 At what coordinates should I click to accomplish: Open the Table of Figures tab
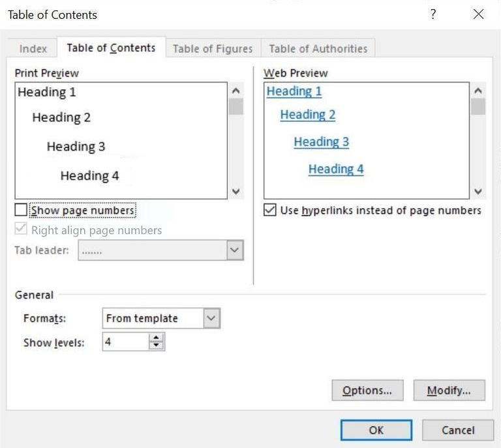pos(213,48)
